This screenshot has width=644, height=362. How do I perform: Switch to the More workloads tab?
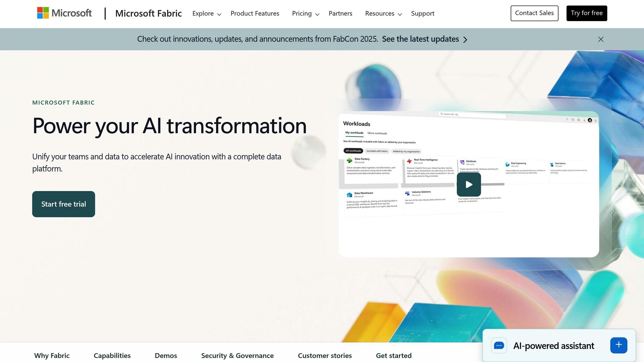[377, 133]
